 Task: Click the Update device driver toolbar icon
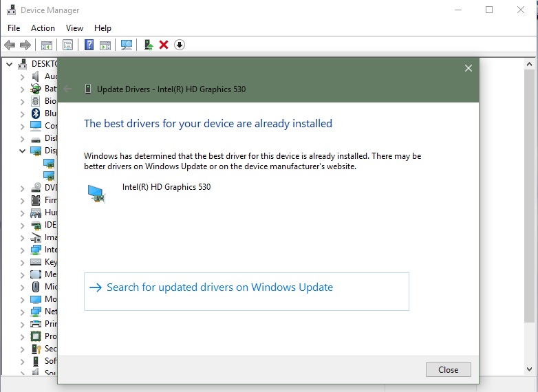point(148,45)
